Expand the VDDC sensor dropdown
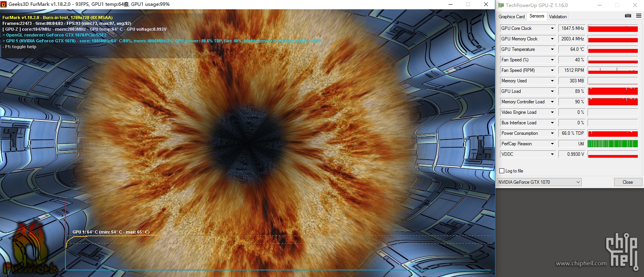644x277 pixels. 552,154
